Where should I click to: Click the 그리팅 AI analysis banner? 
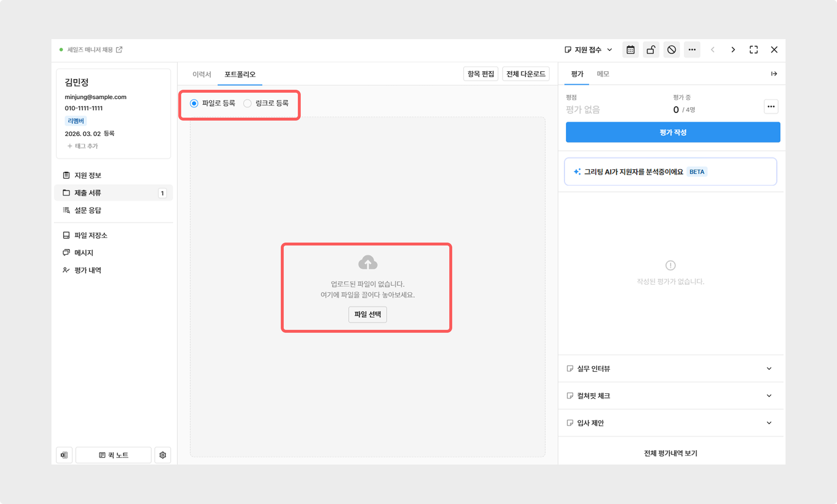click(x=671, y=172)
